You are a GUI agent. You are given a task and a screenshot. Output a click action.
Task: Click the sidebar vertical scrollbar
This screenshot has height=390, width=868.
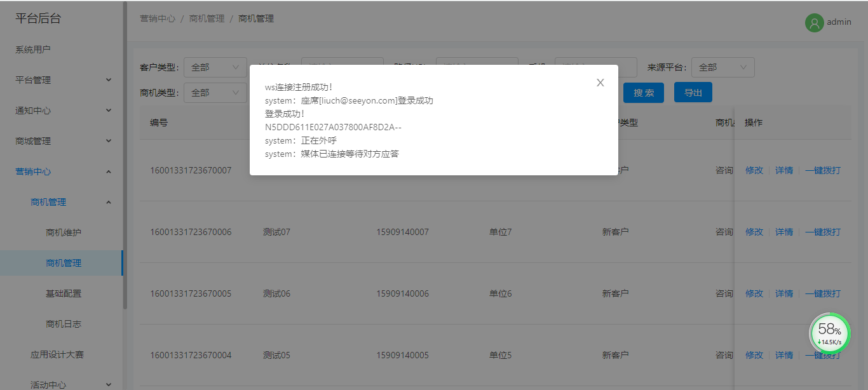click(125, 156)
